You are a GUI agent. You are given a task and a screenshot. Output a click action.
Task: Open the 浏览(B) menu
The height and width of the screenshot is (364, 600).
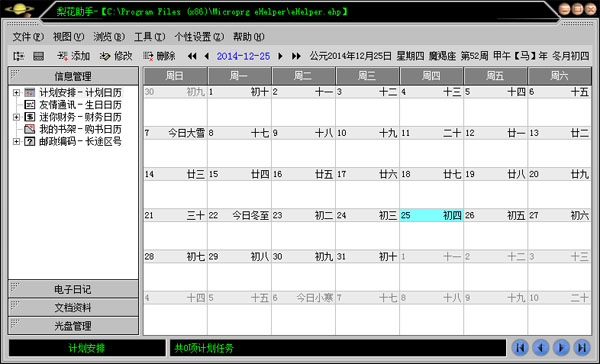click(x=109, y=37)
